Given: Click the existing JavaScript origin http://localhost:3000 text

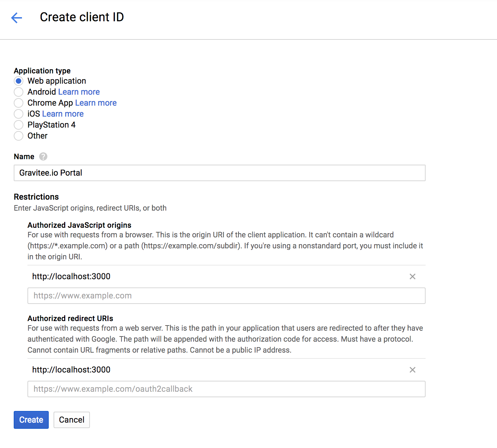Looking at the screenshot, I should 71,276.
